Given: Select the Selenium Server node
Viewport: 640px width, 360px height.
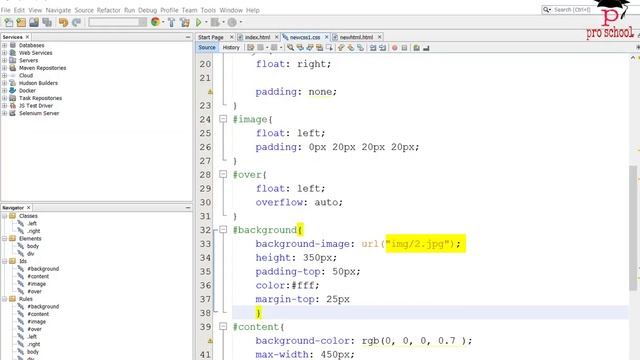Looking at the screenshot, I should [39, 113].
